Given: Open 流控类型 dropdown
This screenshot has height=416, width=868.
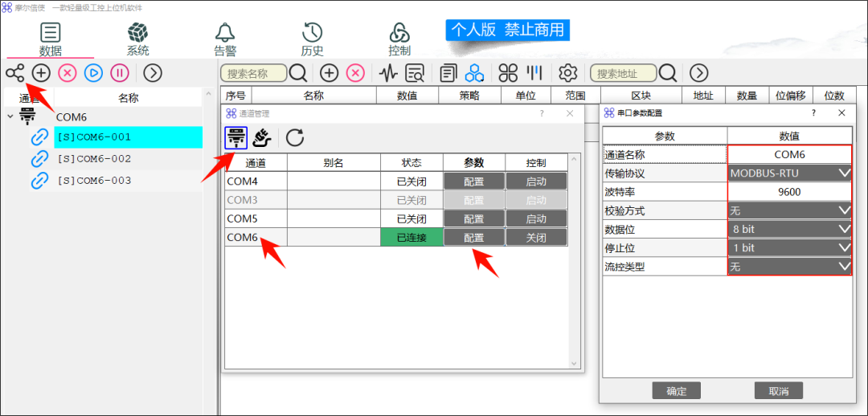Looking at the screenshot, I should (790, 267).
